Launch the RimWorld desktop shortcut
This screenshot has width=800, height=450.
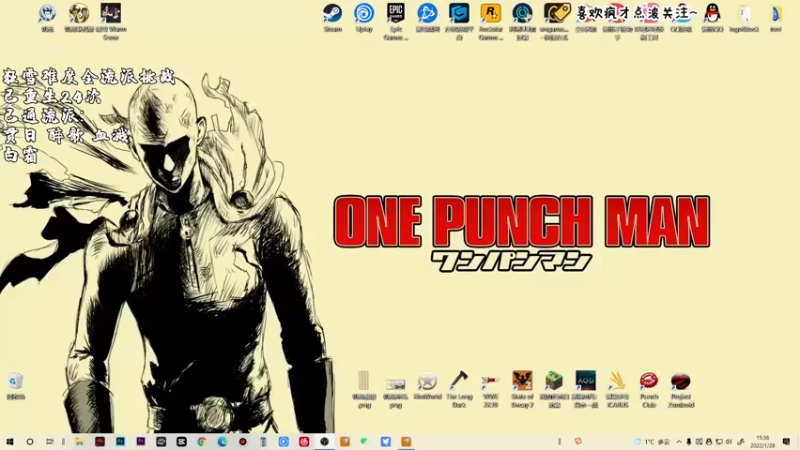[x=428, y=385]
